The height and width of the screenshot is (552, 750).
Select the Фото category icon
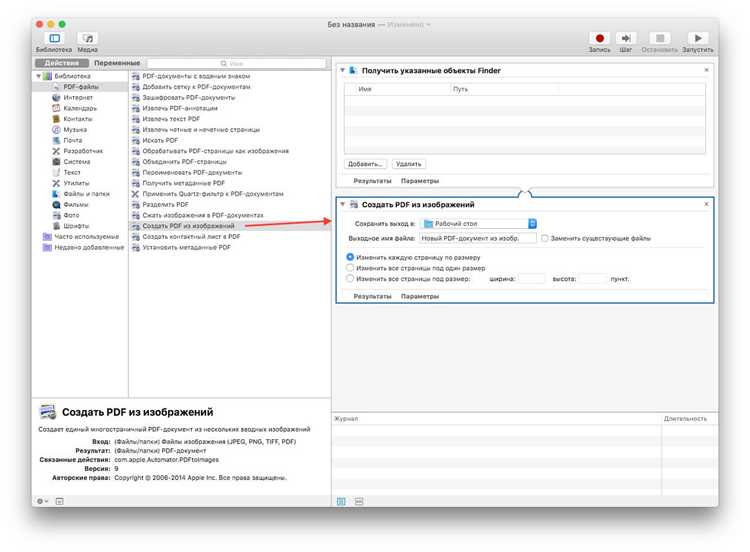56,215
